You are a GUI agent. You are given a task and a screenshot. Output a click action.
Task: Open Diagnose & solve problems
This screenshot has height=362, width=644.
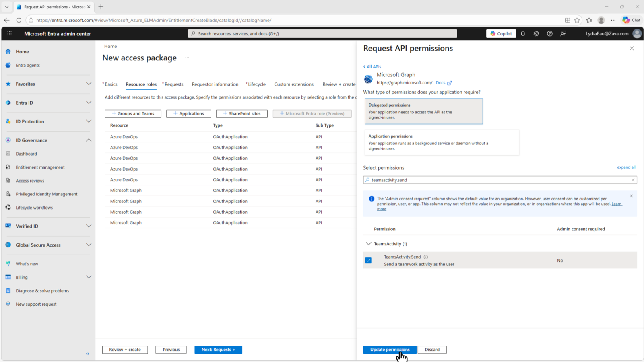pyautogui.click(x=42, y=291)
